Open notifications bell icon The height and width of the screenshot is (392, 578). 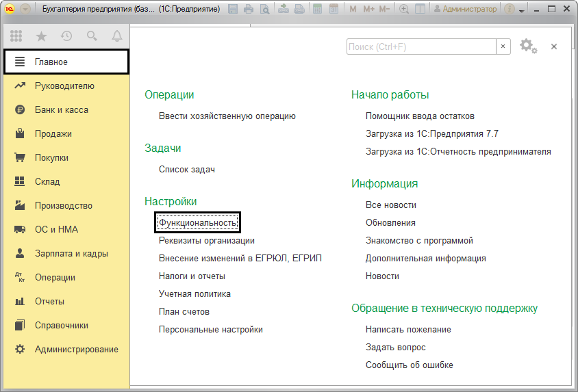click(x=117, y=36)
